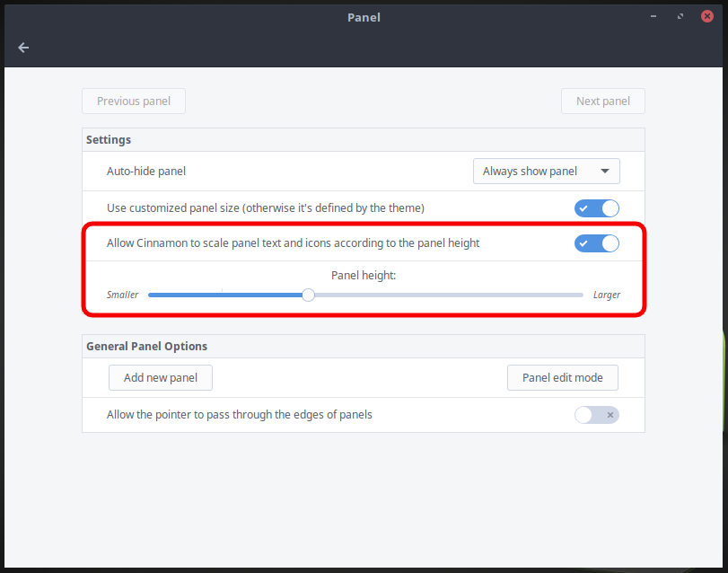Screen dimensions: 728x573
Task: Maximize the Panel settings window
Action: tap(681, 16)
